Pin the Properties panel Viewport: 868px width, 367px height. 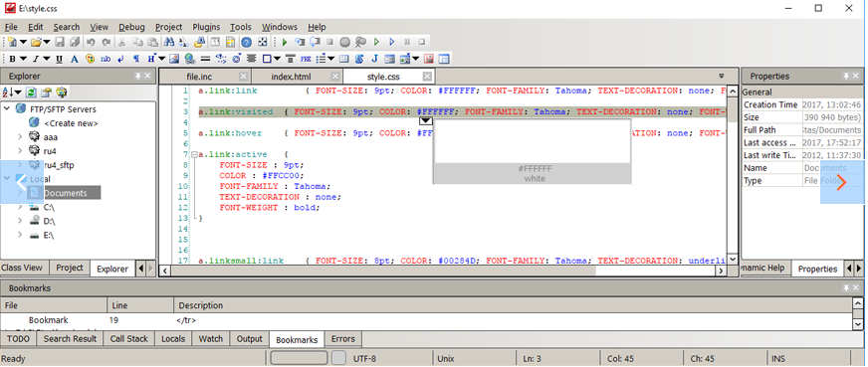click(846, 77)
